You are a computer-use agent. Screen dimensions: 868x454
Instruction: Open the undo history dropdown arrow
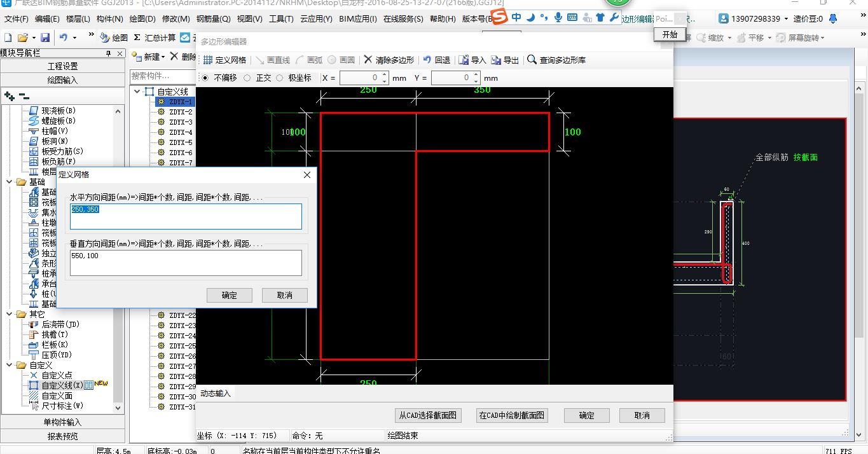(x=74, y=38)
